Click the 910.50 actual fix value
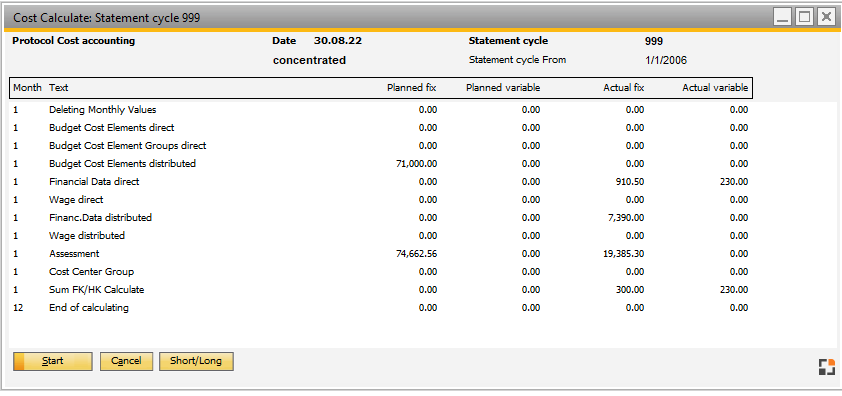This screenshot has width=842, height=396. click(631, 182)
